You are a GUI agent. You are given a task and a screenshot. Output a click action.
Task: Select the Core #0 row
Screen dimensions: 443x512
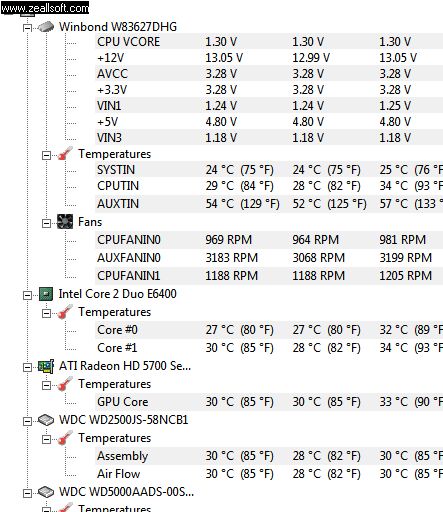[269, 330]
